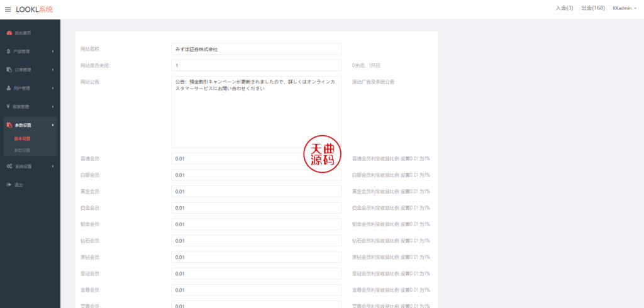Open 报表管理 menu label

[x=21, y=107]
